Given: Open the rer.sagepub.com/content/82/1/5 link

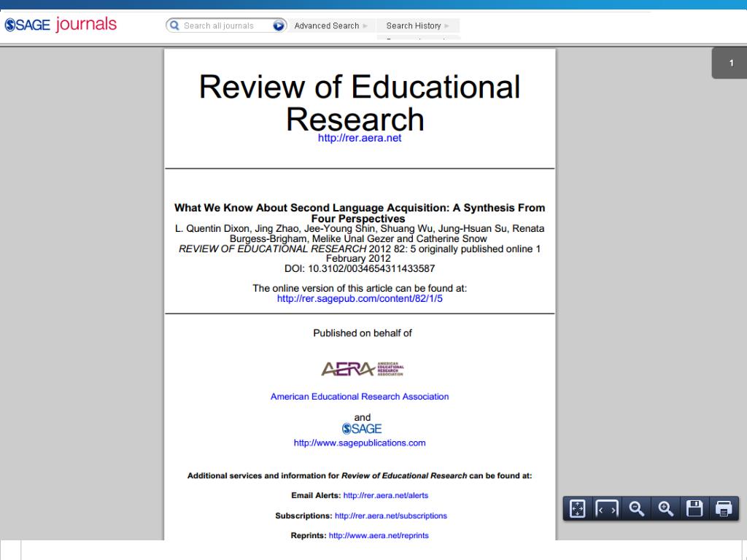Looking at the screenshot, I should [x=360, y=298].
